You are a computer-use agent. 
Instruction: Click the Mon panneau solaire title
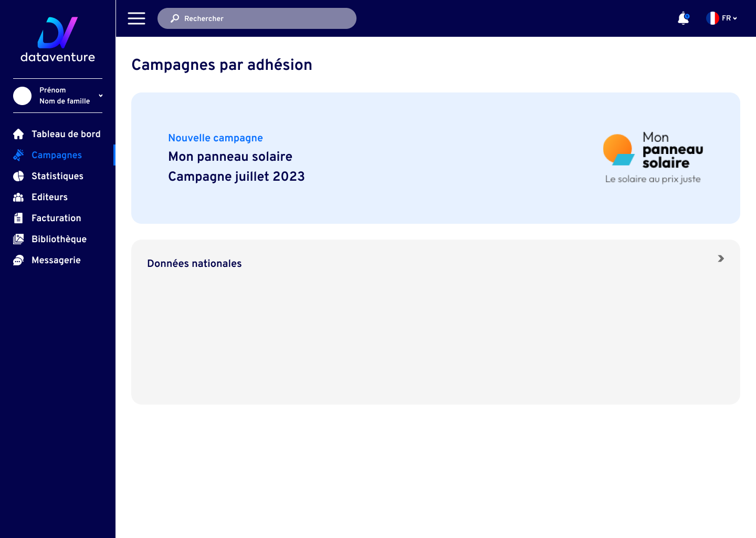(230, 157)
